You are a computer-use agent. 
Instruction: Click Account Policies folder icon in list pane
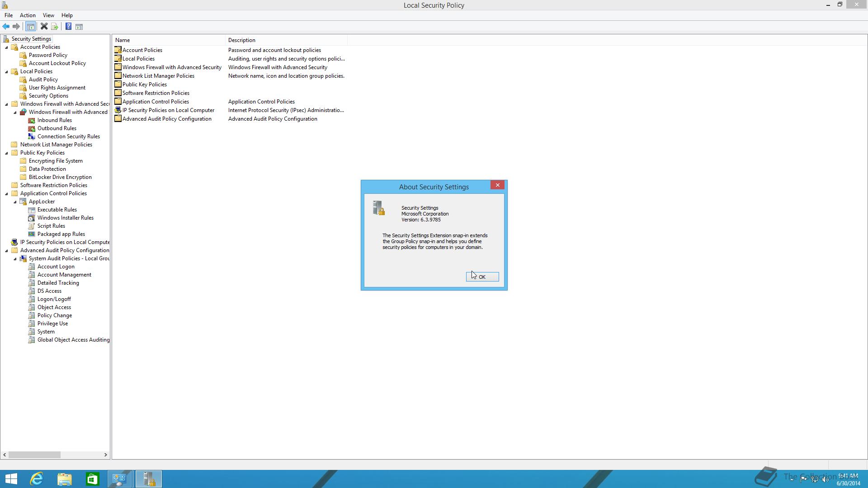click(118, 50)
